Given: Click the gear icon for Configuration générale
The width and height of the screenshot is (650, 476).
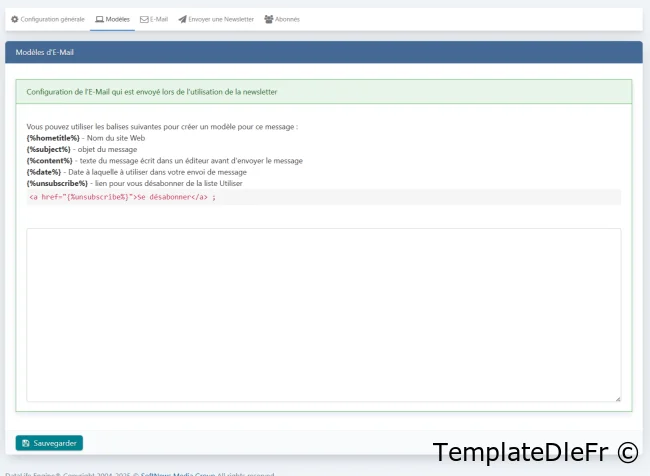Looking at the screenshot, I should pos(15,19).
